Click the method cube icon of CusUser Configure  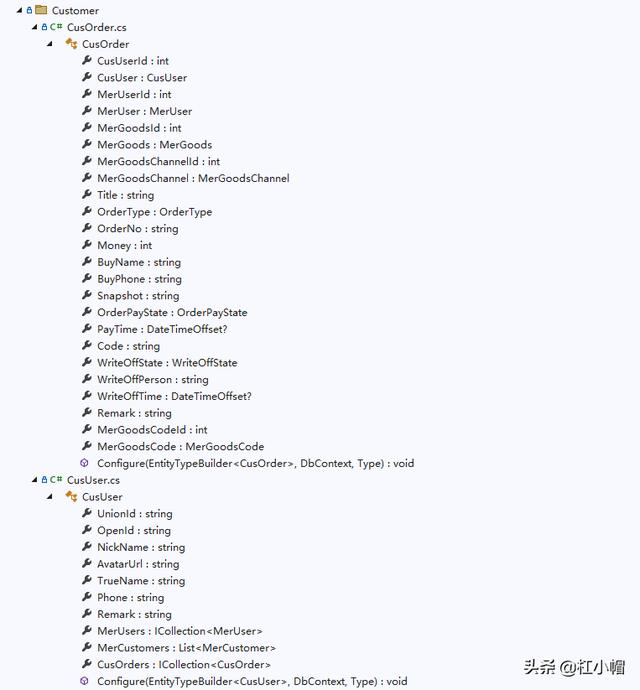[x=85, y=681]
